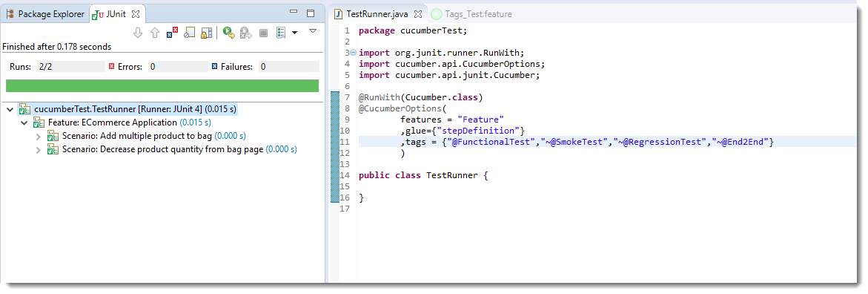The width and height of the screenshot is (868, 294).
Task: Click the JUnit test icon beside cucumberTest.TestRunner
Action: pyautogui.click(x=25, y=109)
